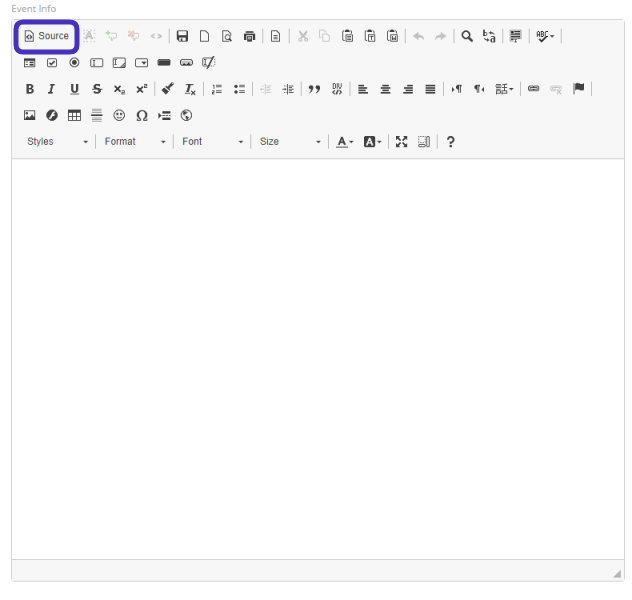This screenshot has height=600, width=632.
Task: Set text direction left to right
Action: click(x=457, y=89)
